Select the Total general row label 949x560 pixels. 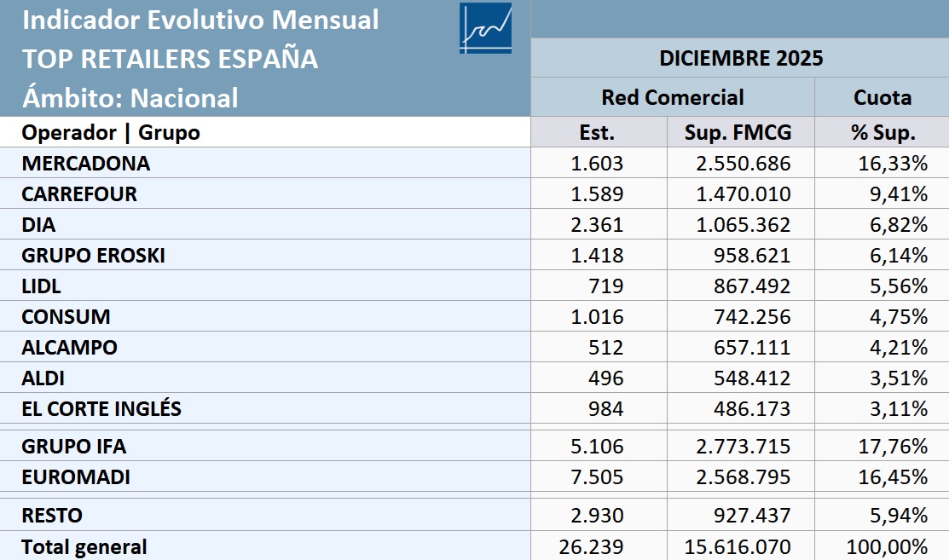84,546
